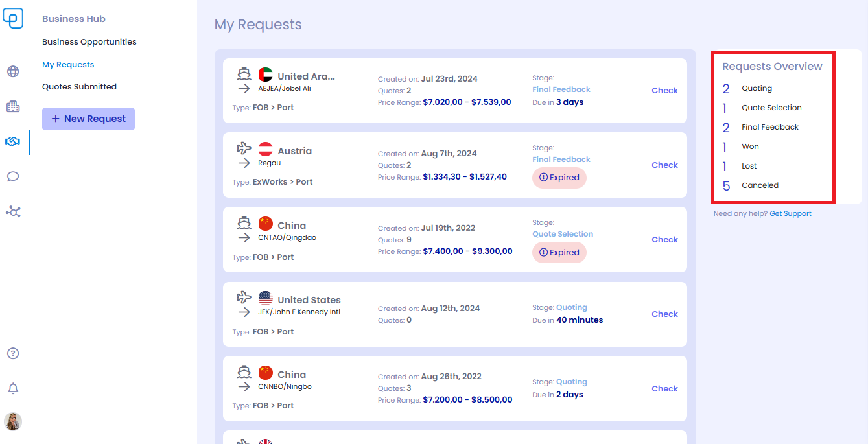This screenshot has height=444, width=868.
Task: Open Business Opportunities menu item
Action: point(89,42)
